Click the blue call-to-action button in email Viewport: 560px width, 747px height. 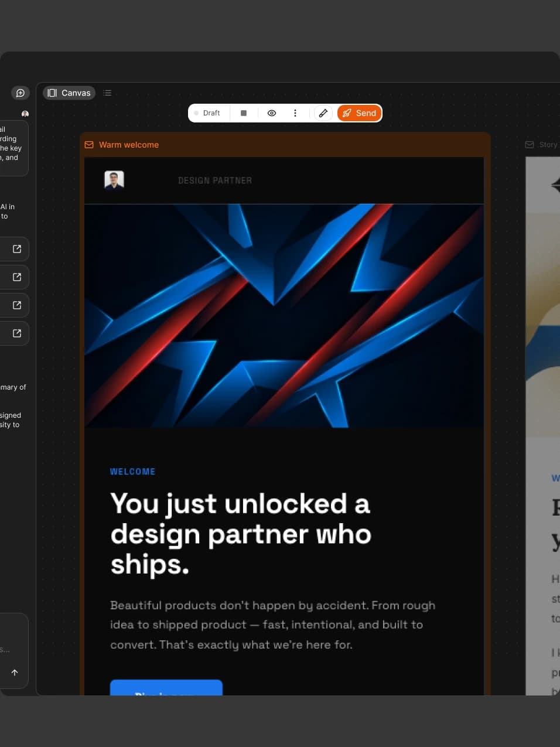point(166,688)
